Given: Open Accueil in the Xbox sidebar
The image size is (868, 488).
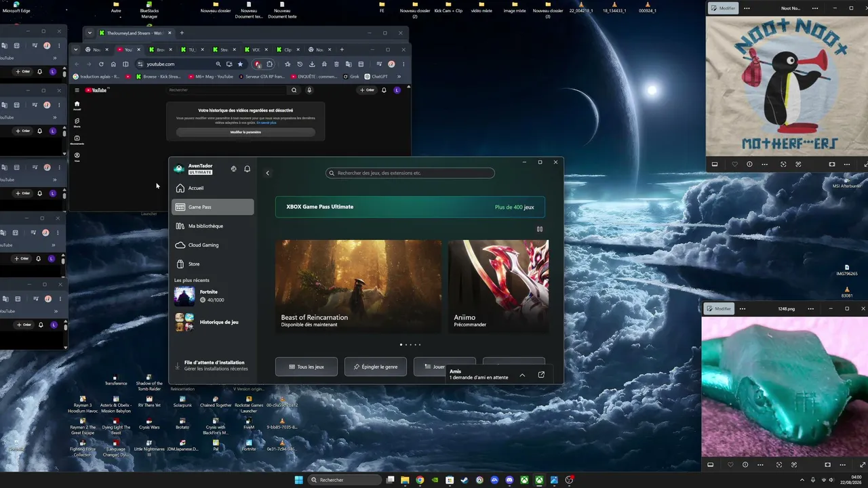Looking at the screenshot, I should (214, 188).
